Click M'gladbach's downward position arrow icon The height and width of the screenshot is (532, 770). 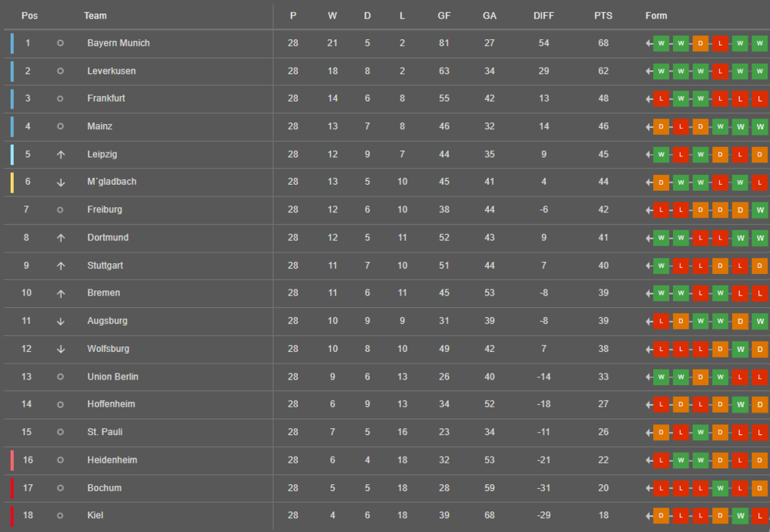pyautogui.click(x=60, y=182)
